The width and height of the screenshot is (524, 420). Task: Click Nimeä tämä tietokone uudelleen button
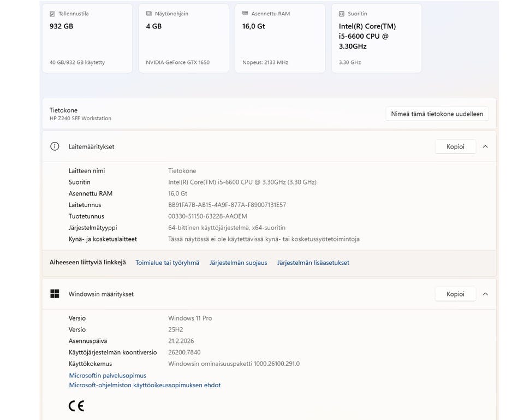(437, 114)
